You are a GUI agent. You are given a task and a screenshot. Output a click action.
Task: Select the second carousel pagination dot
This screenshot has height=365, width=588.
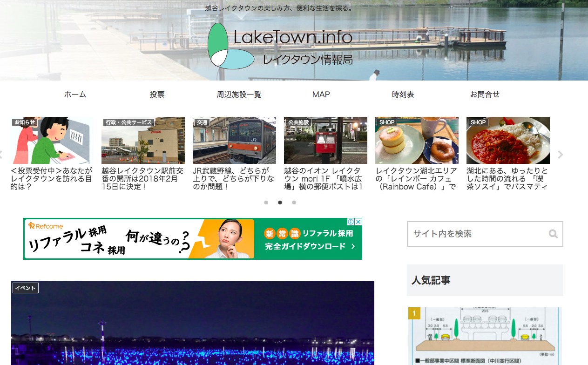(280, 203)
